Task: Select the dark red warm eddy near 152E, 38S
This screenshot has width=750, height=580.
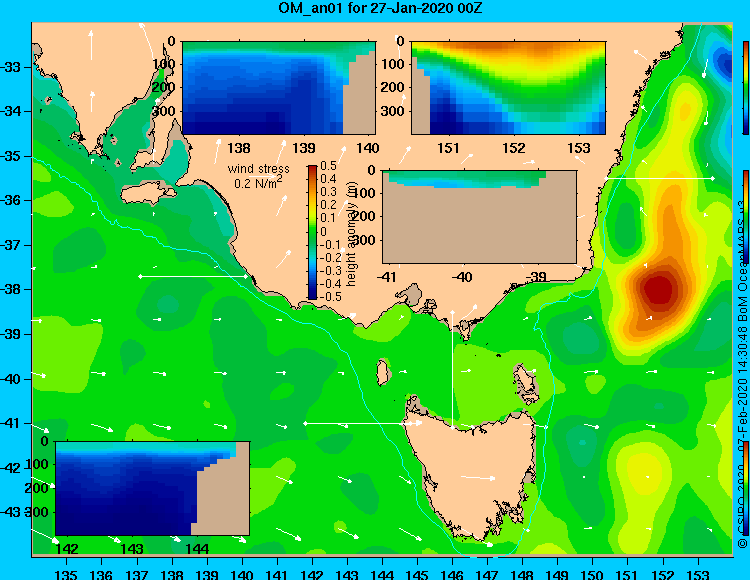Action: 661,288
